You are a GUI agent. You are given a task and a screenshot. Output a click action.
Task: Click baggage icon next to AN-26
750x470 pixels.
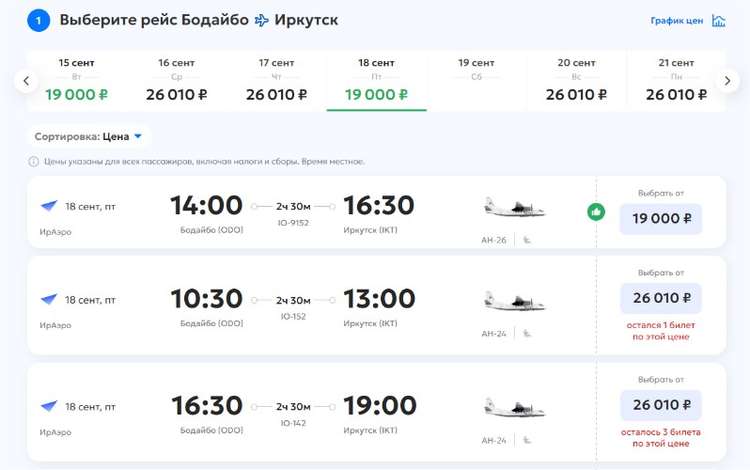click(x=527, y=240)
